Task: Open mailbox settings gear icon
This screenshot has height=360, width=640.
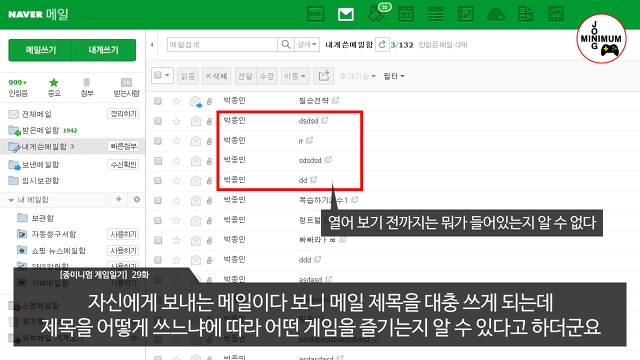Action: 137,199
